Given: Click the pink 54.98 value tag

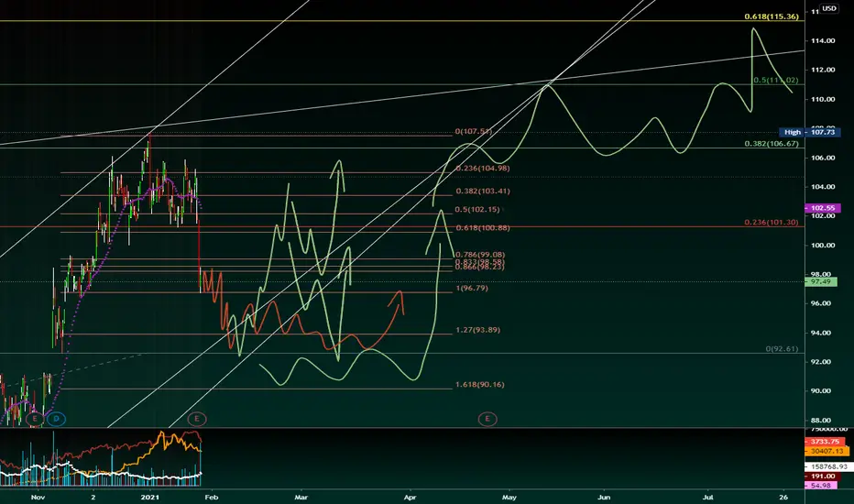Looking at the screenshot, I should [x=820, y=486].
